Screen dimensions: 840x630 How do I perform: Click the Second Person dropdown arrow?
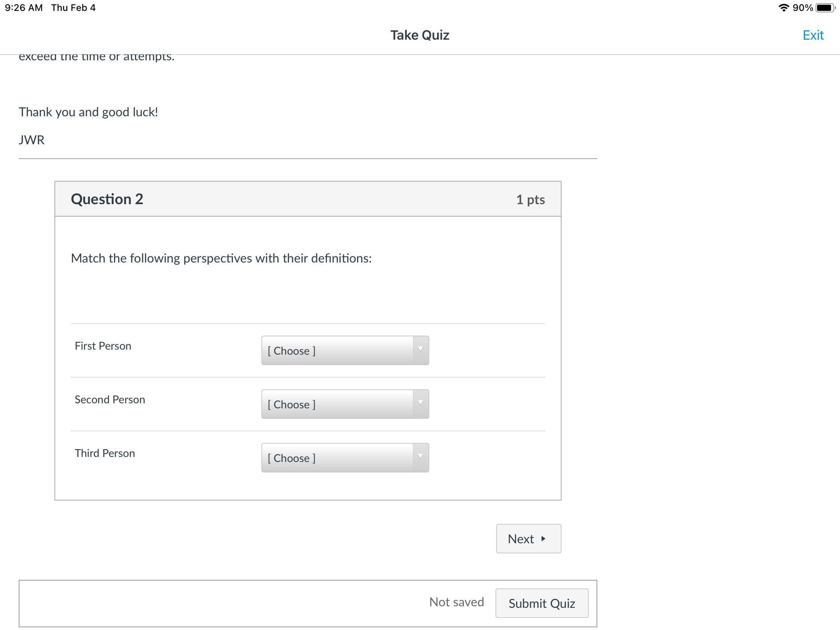coord(420,403)
